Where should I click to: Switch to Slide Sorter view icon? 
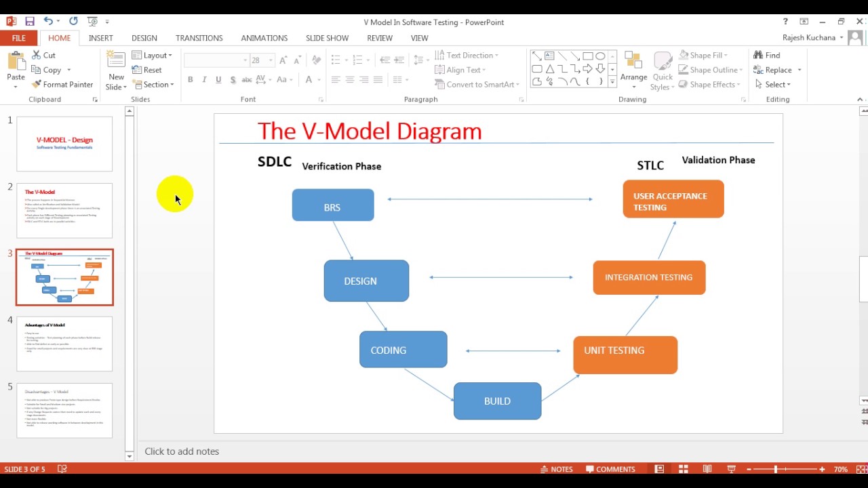(x=684, y=469)
